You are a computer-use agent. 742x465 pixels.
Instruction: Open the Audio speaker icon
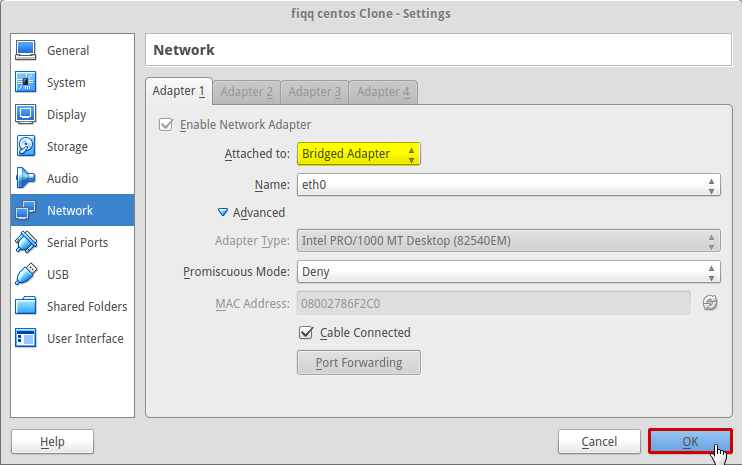click(x=26, y=178)
